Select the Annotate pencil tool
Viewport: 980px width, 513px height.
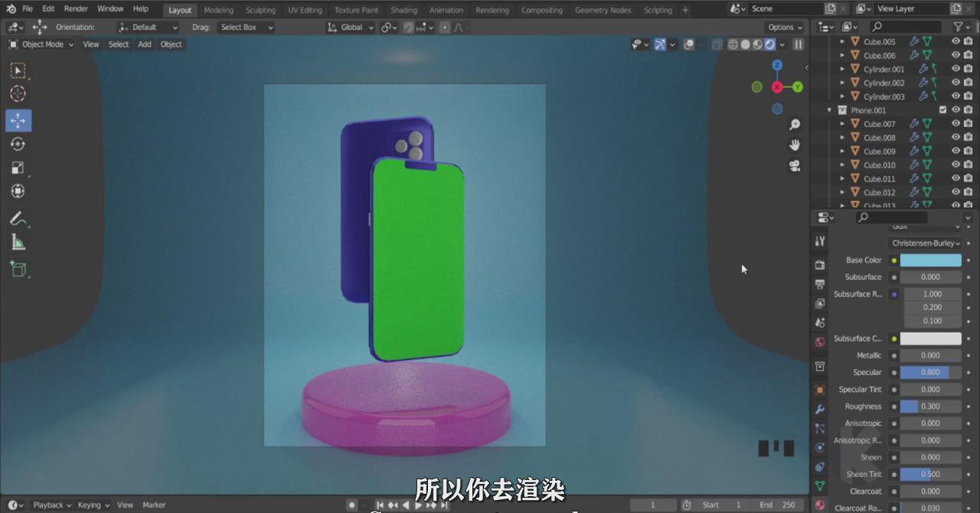(x=18, y=219)
